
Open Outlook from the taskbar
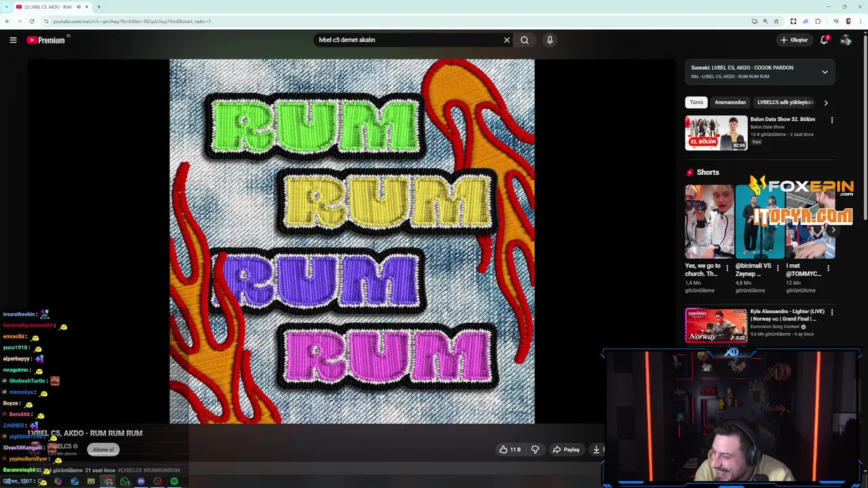click(75, 481)
